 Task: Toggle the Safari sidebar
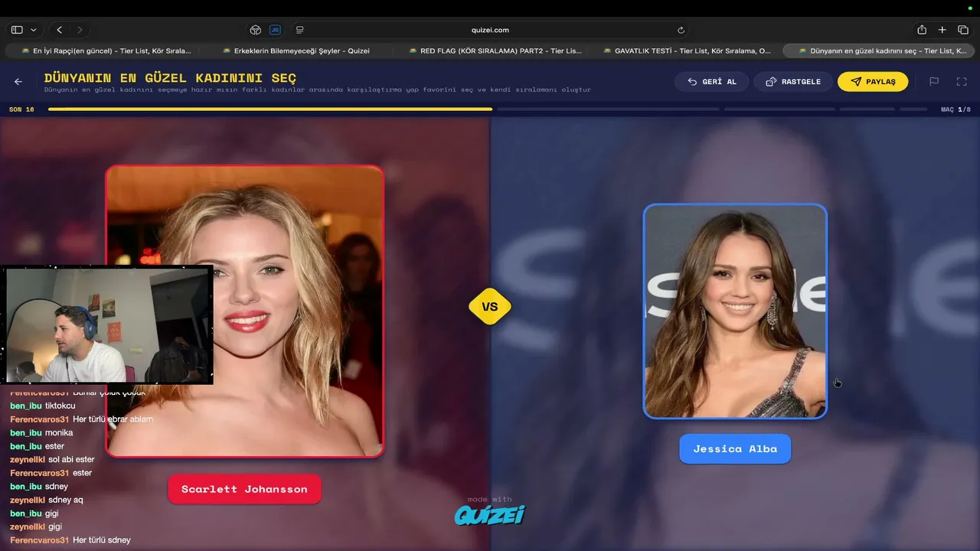tap(17, 30)
